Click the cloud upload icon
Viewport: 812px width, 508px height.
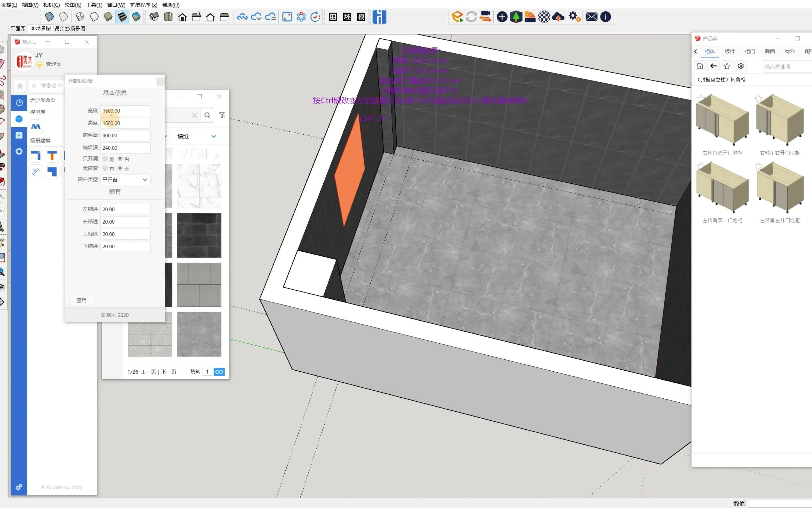coord(558,16)
